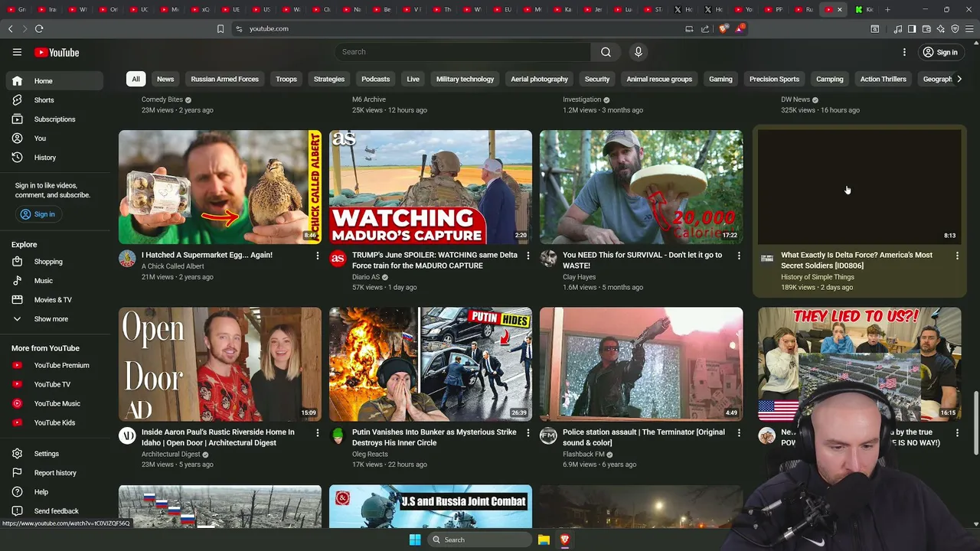Open options for Supermarket Egg video
The width and height of the screenshot is (980, 551).
tap(317, 256)
